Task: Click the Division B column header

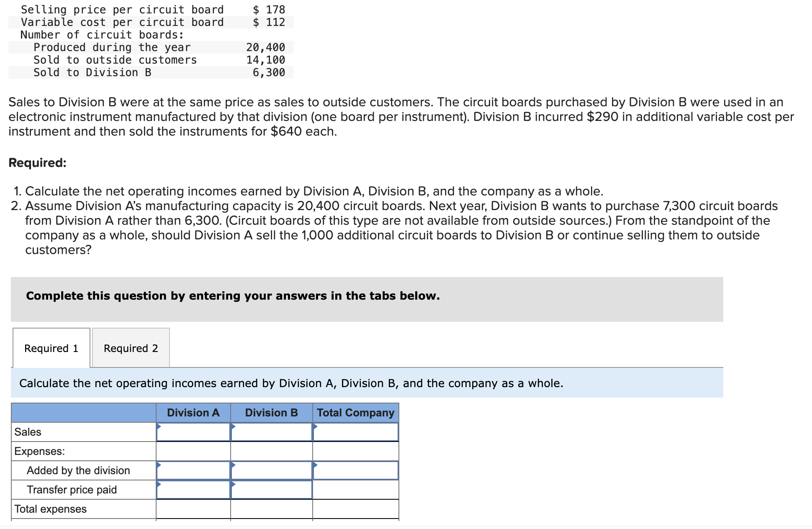Action: tap(271, 413)
